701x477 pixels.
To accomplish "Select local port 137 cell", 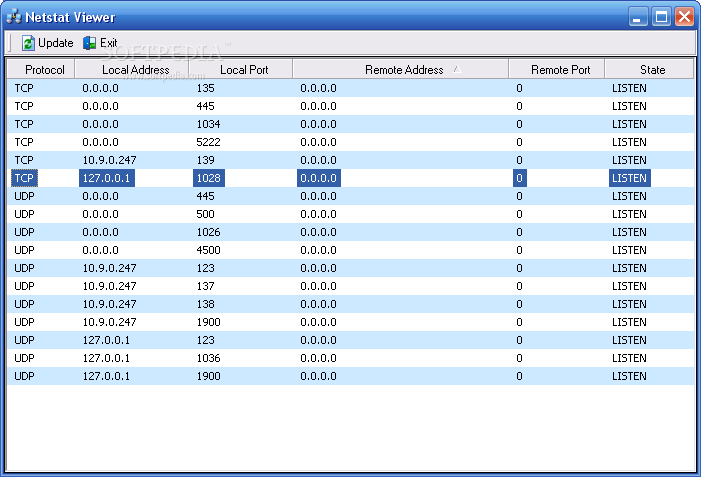I will (206, 286).
